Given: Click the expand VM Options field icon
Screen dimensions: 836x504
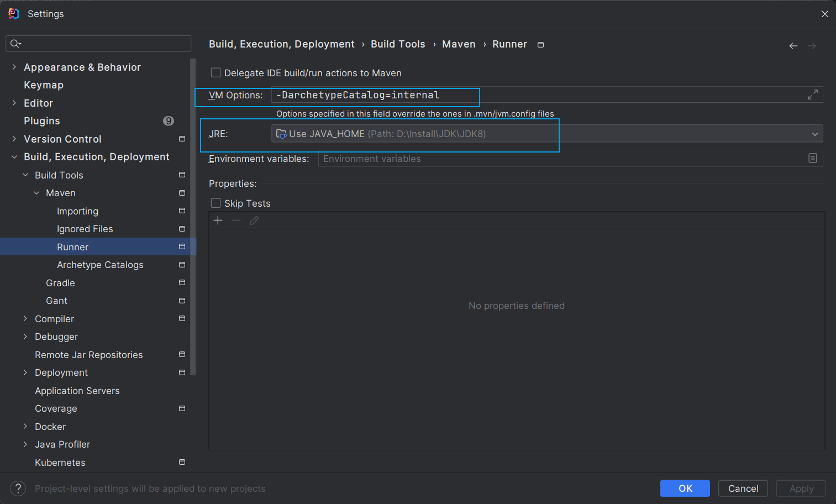Looking at the screenshot, I should pos(812,95).
